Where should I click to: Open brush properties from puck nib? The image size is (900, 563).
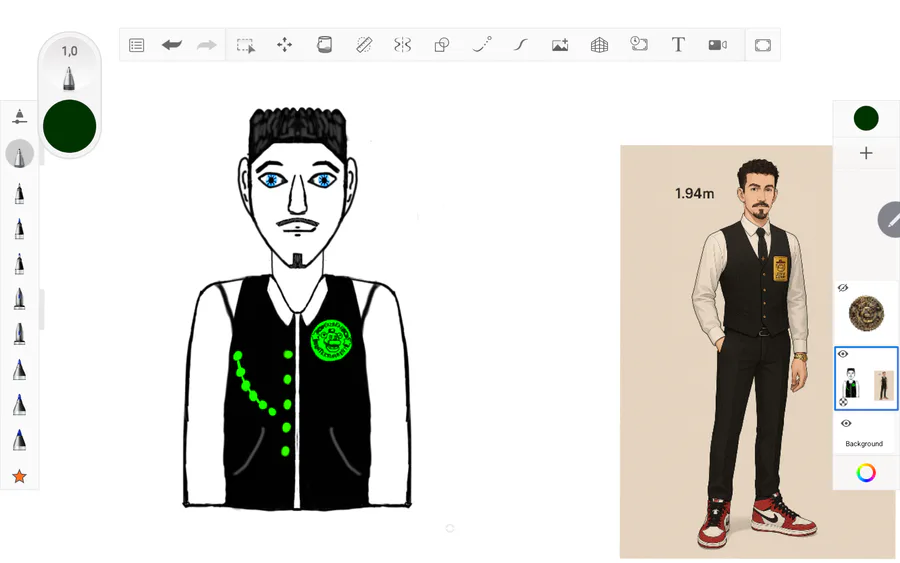coord(69,79)
